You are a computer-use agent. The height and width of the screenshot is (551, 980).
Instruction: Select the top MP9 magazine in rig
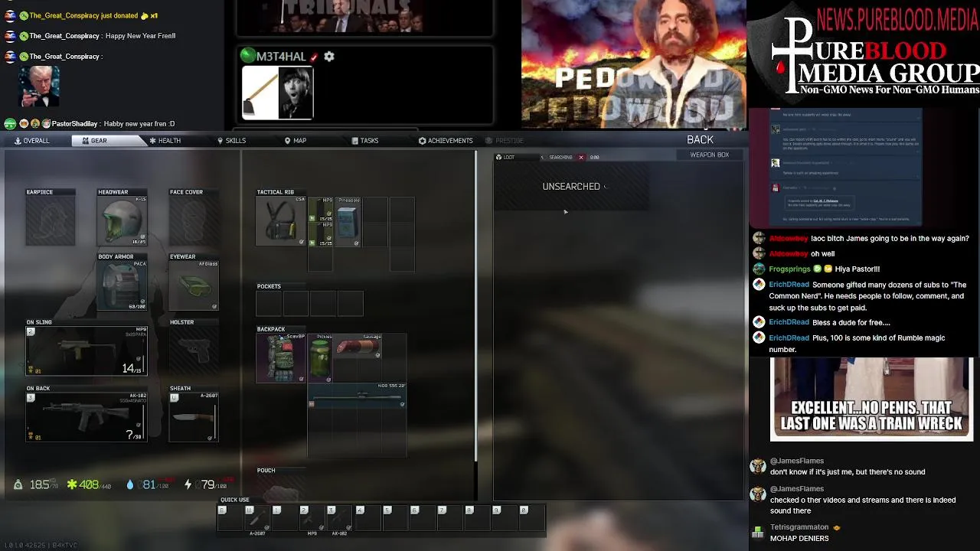[x=321, y=210]
